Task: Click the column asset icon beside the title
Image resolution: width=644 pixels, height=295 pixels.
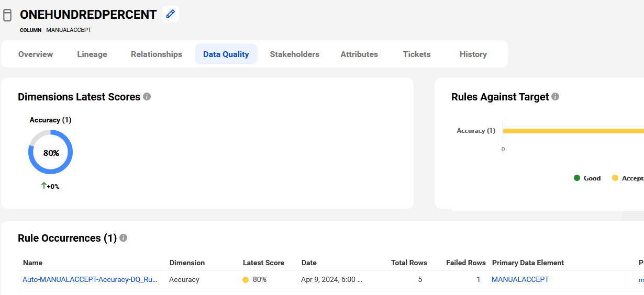Action: pos(7,15)
